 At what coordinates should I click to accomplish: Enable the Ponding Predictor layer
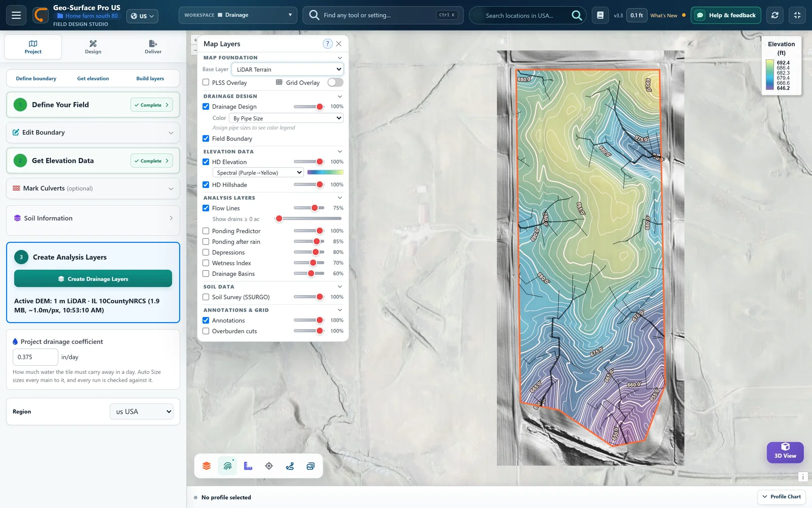(x=206, y=231)
